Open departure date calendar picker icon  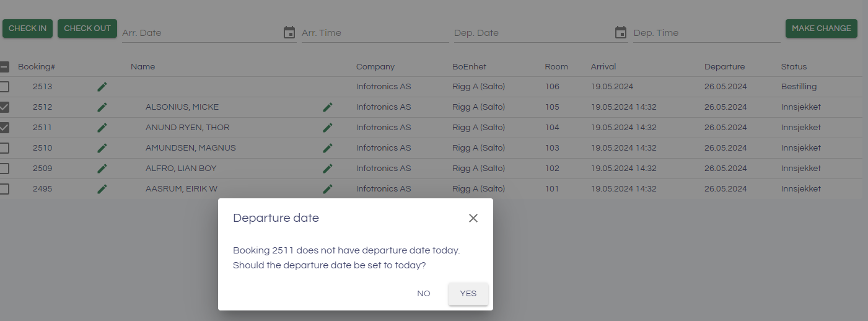click(x=621, y=33)
